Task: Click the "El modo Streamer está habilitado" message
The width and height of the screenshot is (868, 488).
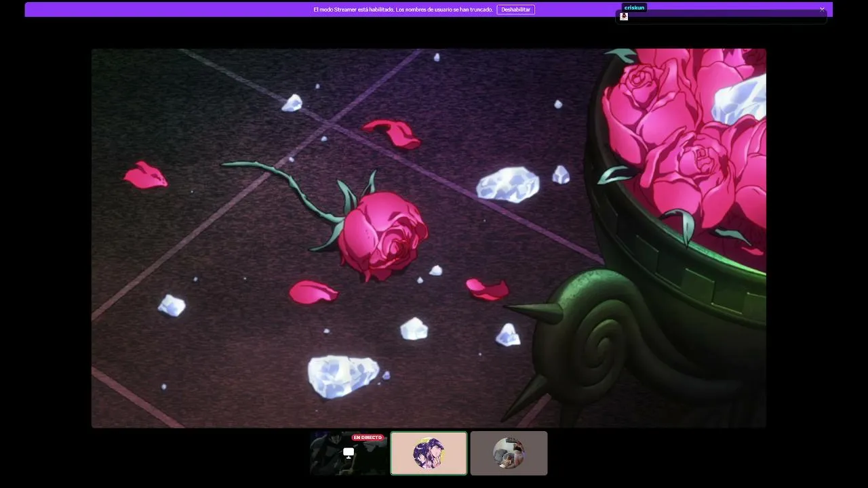Action: tap(403, 9)
